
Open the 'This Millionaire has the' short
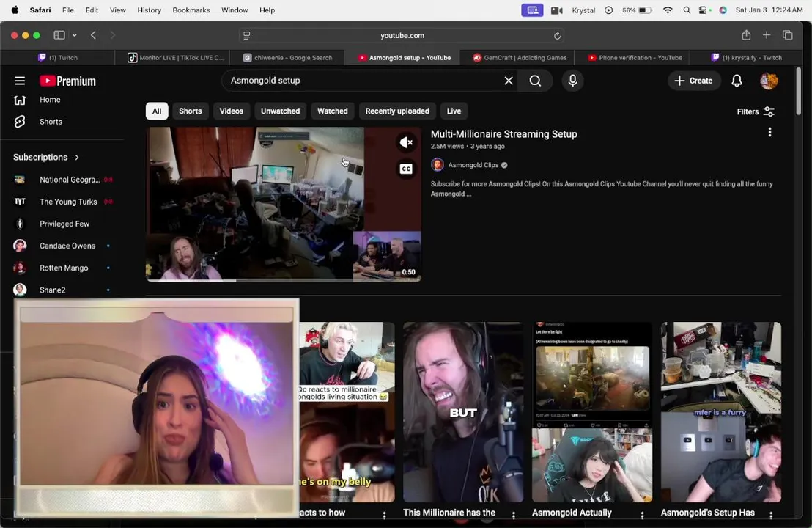click(x=462, y=412)
